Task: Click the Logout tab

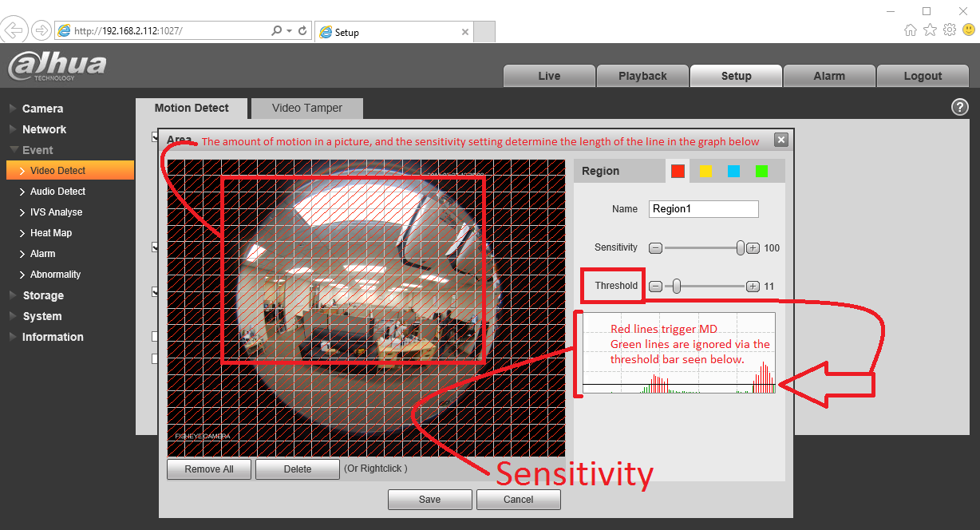Action: click(x=923, y=76)
